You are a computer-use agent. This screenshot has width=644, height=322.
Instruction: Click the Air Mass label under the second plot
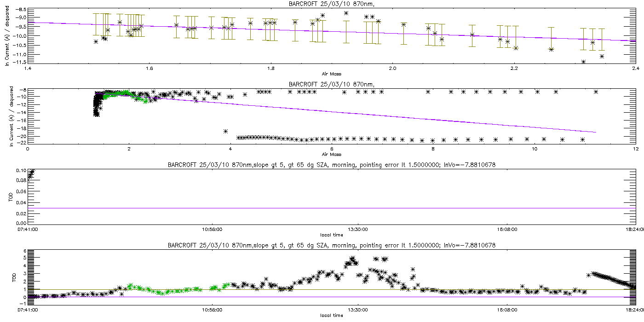331,154
